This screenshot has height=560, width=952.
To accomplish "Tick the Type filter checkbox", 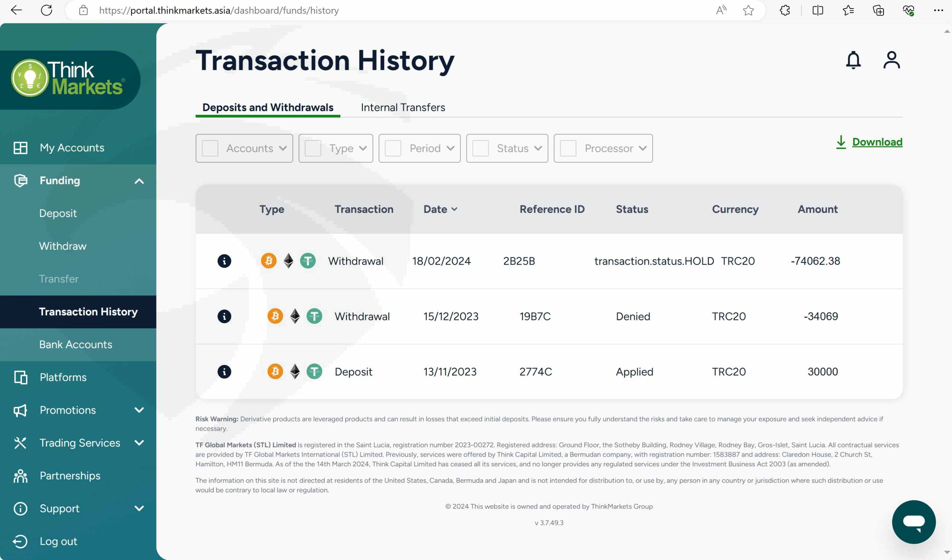I will coord(313,148).
